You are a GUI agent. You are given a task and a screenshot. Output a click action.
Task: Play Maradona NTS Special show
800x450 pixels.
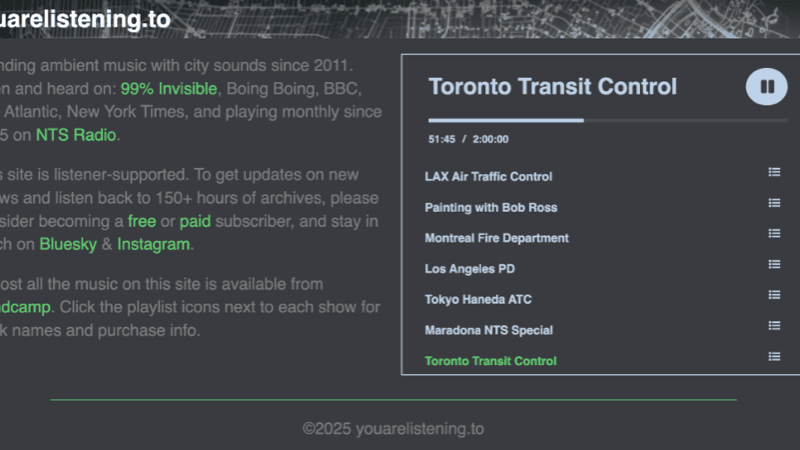(488, 330)
